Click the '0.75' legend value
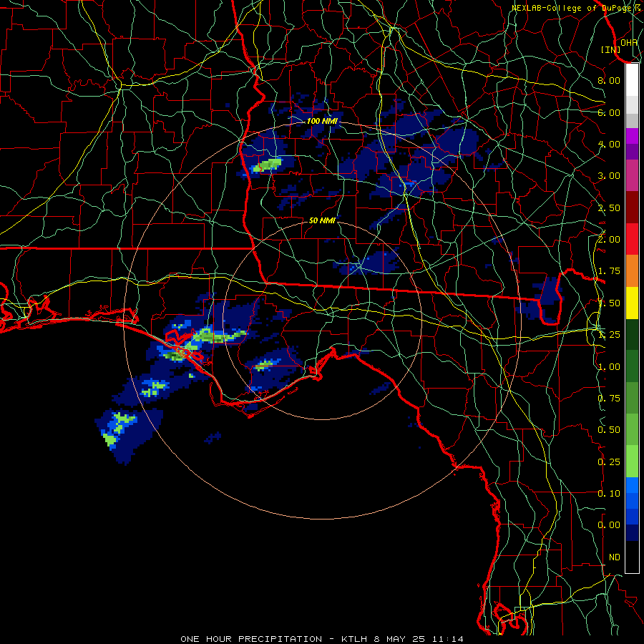The width and height of the screenshot is (644, 644). tap(609, 399)
